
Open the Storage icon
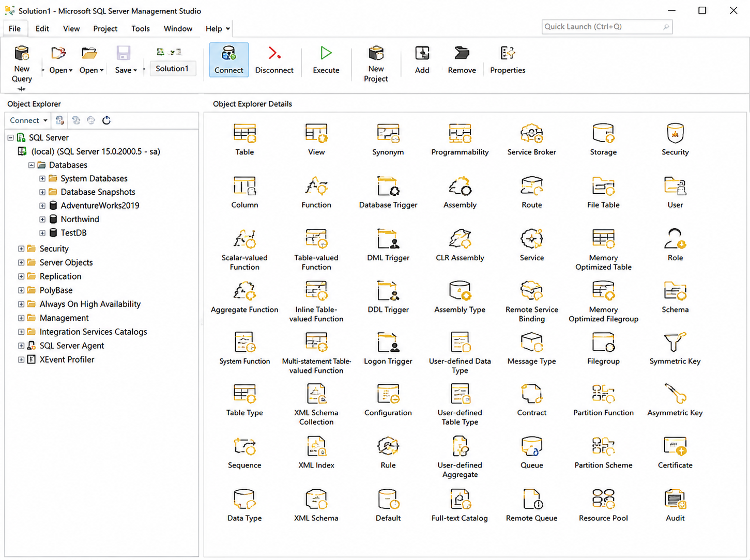pos(603,133)
